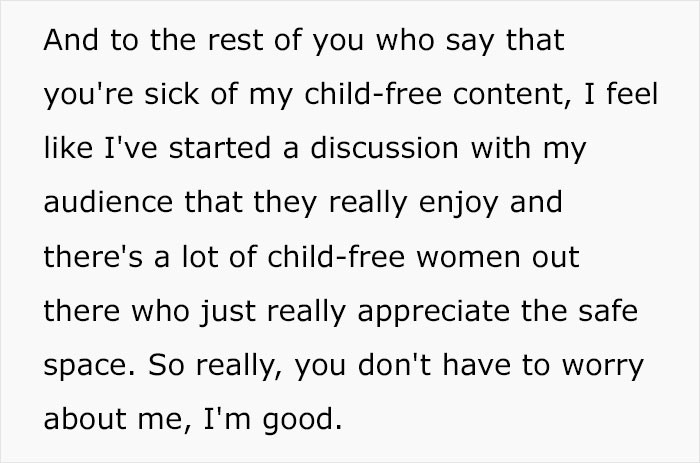Select the word "sick" in the text
Image resolution: width=700 pixels, height=463 pixels.
point(171,94)
